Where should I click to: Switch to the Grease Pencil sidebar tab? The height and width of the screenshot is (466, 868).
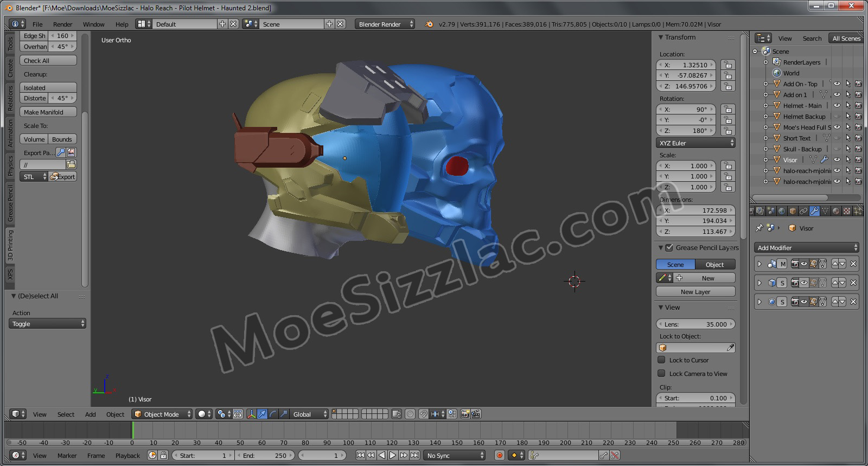click(10, 203)
